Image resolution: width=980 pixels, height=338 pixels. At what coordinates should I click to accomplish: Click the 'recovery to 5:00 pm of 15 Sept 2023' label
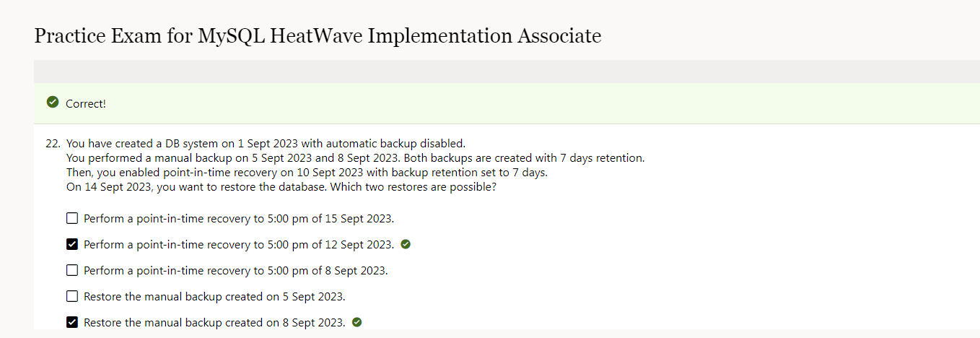click(x=239, y=218)
